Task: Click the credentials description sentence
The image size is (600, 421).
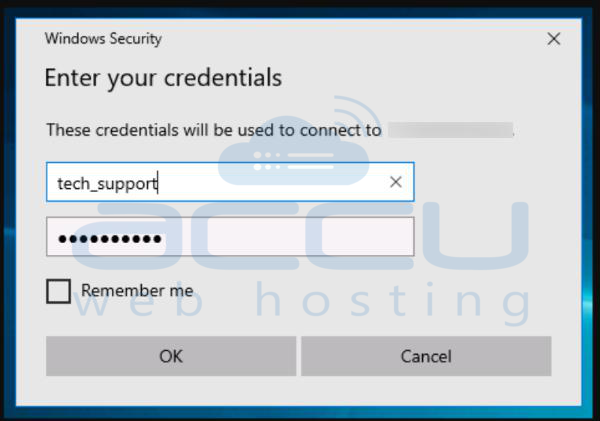Action: click(x=214, y=130)
